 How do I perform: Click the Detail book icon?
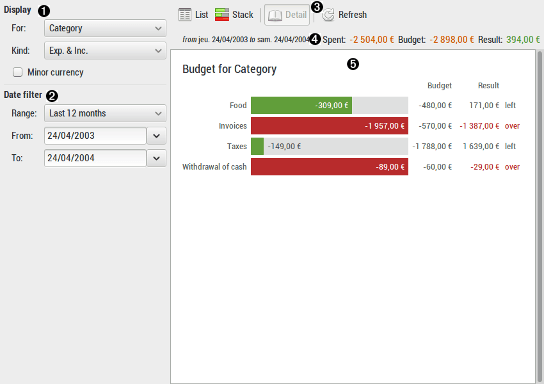coord(275,15)
